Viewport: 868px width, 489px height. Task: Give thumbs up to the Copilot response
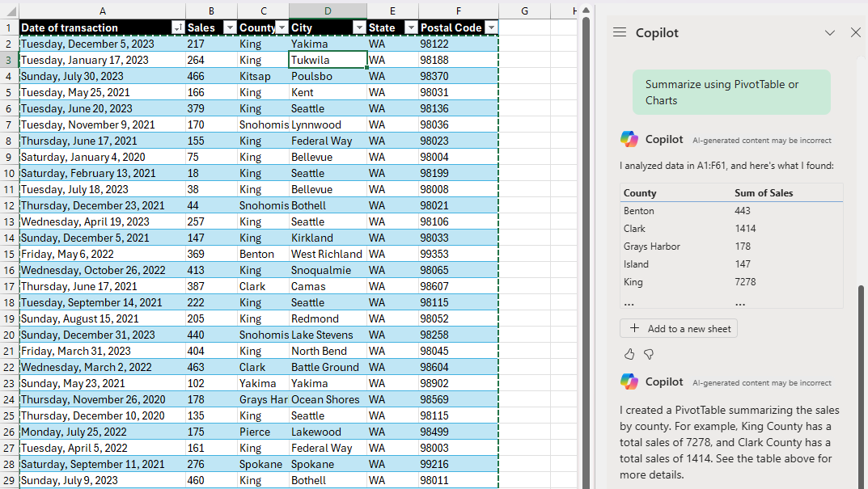tap(629, 354)
